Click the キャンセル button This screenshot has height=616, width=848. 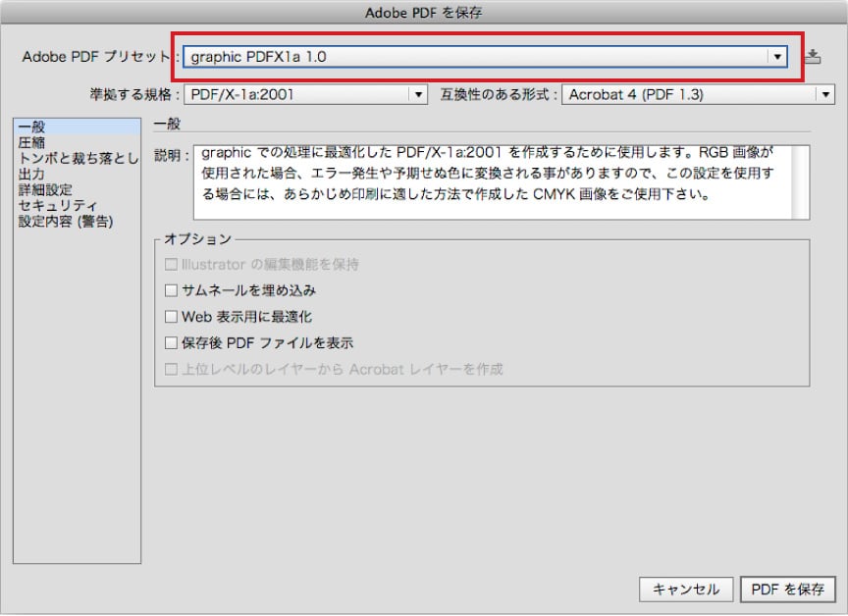[x=686, y=590]
